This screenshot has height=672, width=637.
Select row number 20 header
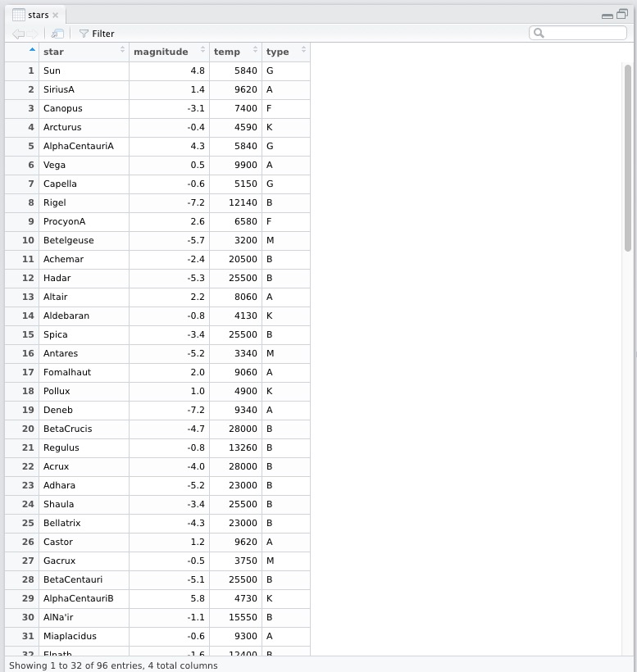click(x=28, y=429)
